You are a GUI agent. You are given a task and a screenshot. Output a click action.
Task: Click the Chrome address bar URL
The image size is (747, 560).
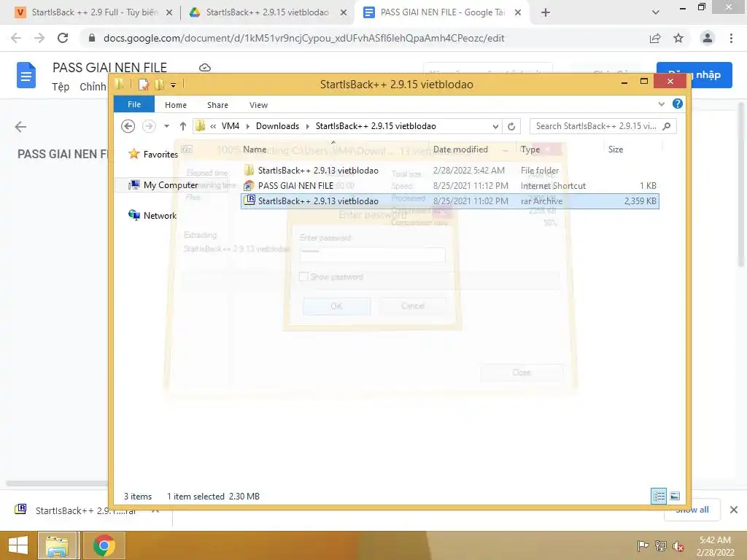[303, 38]
